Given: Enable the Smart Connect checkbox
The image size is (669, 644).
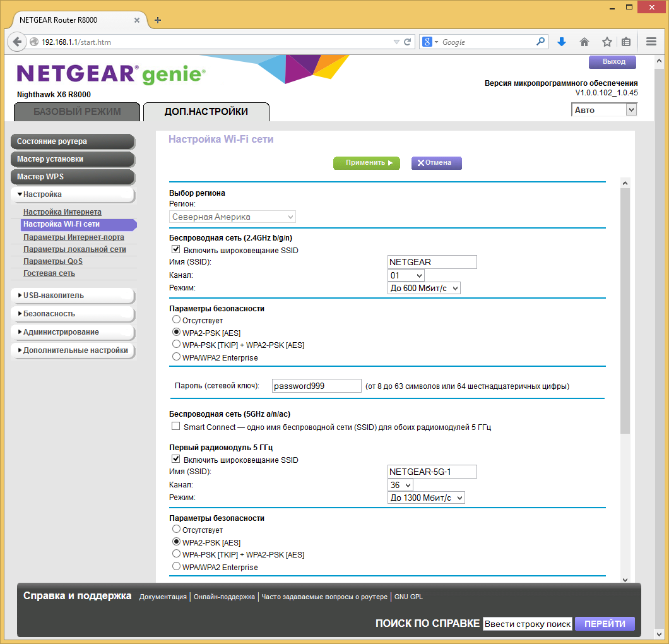Looking at the screenshot, I should (175, 426).
